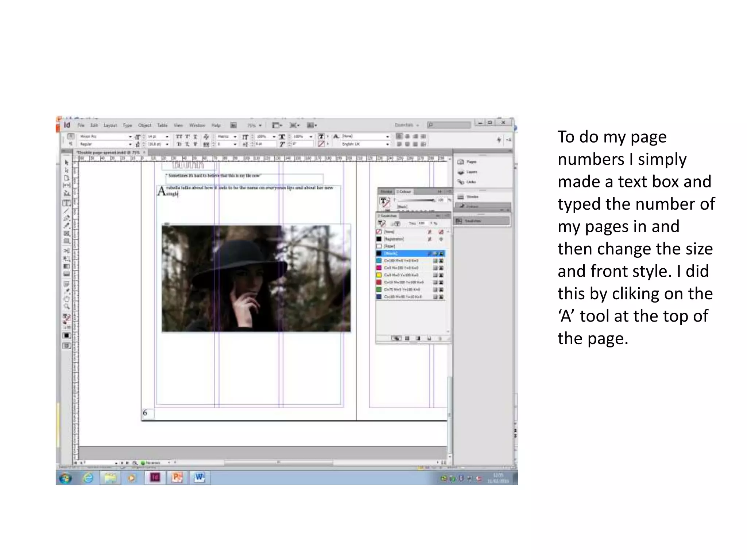Select the Page tool
Screen dimensions: 747x560
(x=66, y=178)
